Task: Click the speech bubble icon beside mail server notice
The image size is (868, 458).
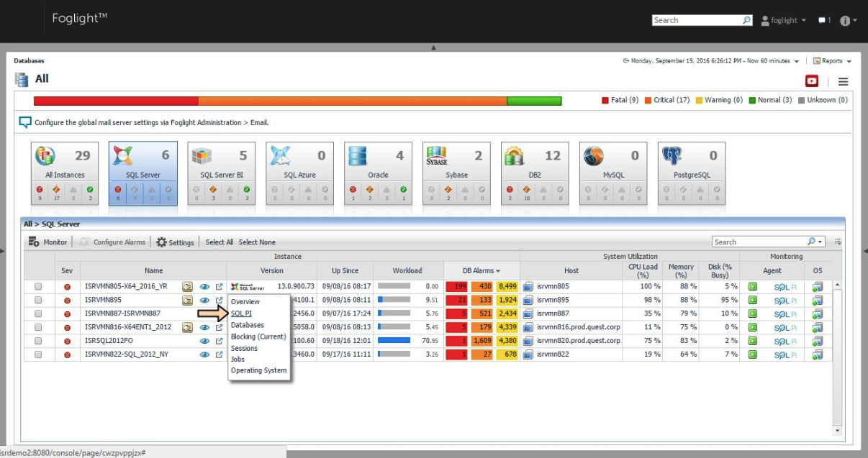Action: 25,122
